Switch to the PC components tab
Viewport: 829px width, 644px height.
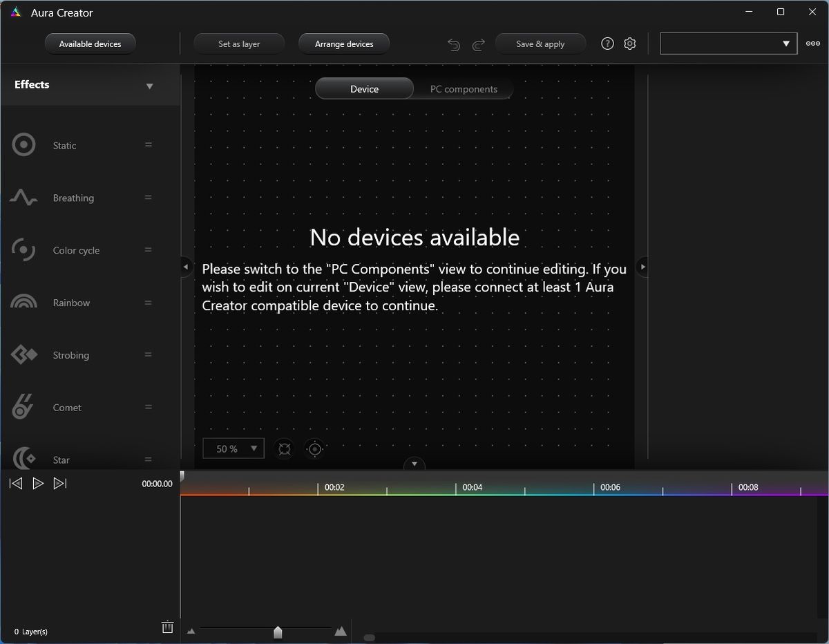464,89
